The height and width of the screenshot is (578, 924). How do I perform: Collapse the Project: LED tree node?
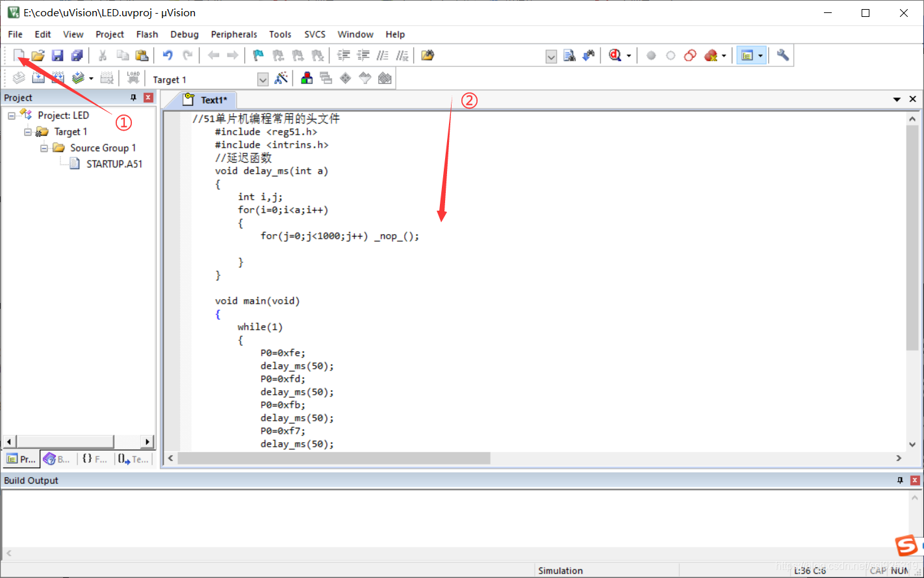(11, 116)
